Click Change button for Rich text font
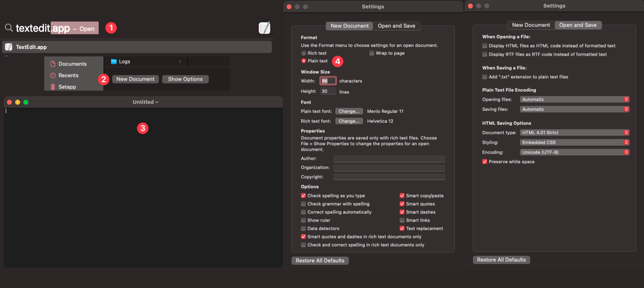 [x=349, y=121]
